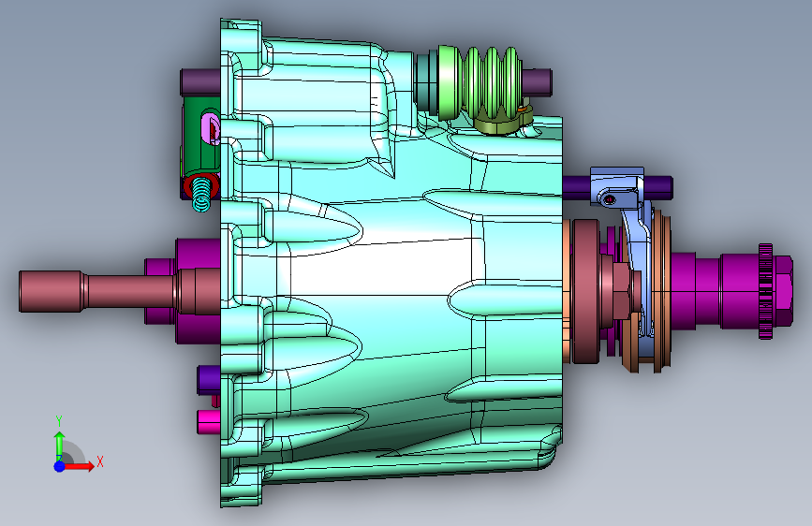Select the green rubber bellows boot
Viewport: 812px width, 526px height.
point(480,81)
